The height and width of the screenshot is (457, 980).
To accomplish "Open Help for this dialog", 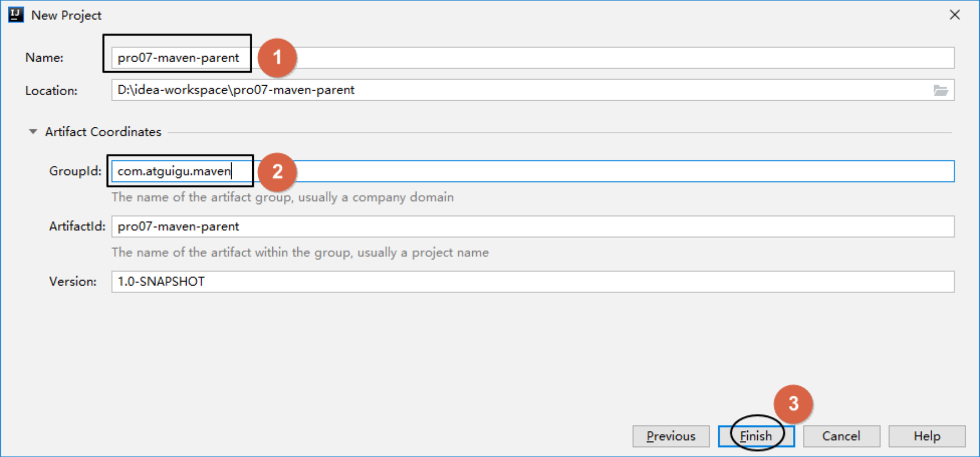I will pyautogui.click(x=927, y=436).
